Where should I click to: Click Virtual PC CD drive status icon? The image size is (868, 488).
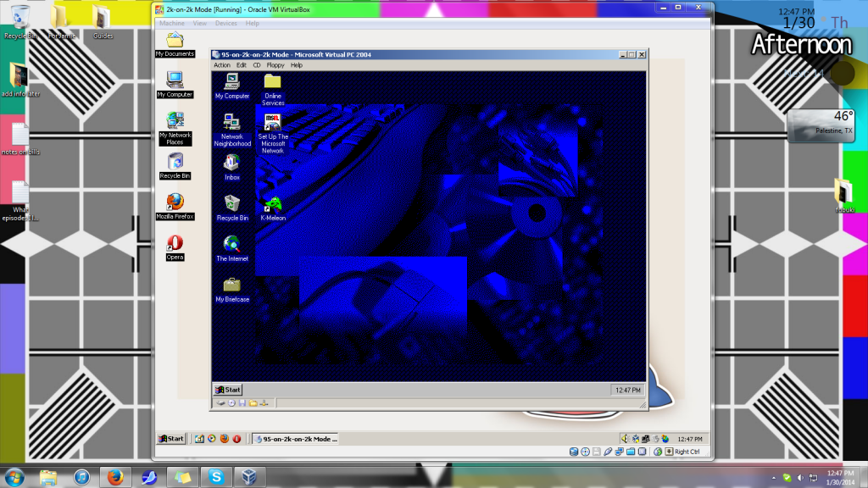[231, 403]
